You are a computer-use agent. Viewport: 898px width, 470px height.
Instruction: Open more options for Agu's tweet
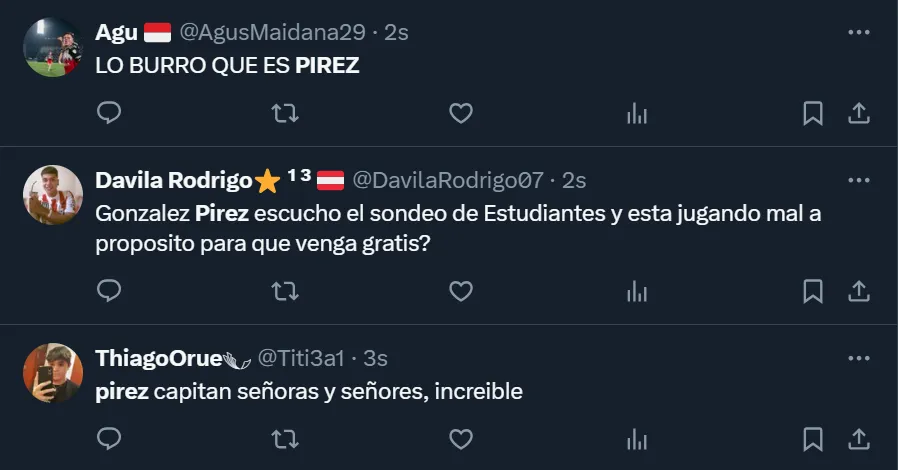(x=858, y=32)
